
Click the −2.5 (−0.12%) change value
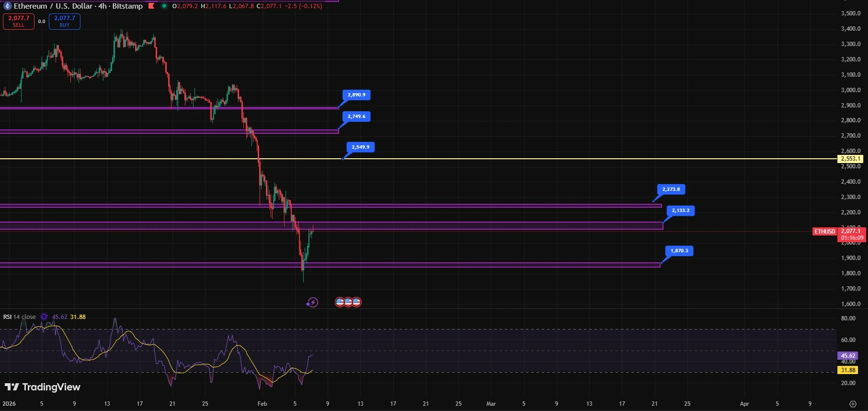click(303, 6)
